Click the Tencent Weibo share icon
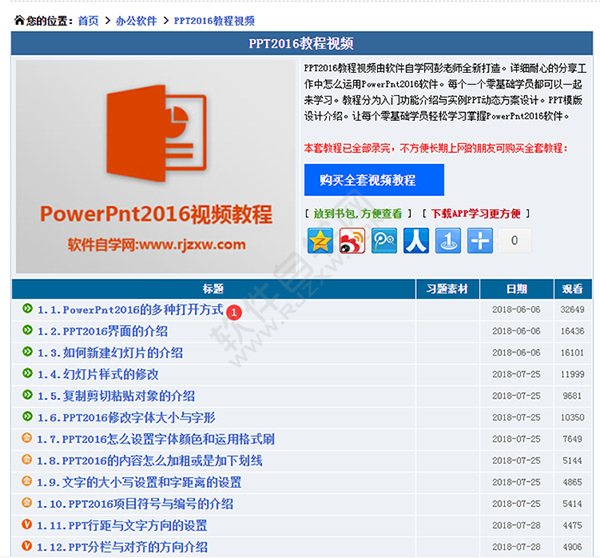Viewport: 600px width, 558px height. (x=384, y=241)
